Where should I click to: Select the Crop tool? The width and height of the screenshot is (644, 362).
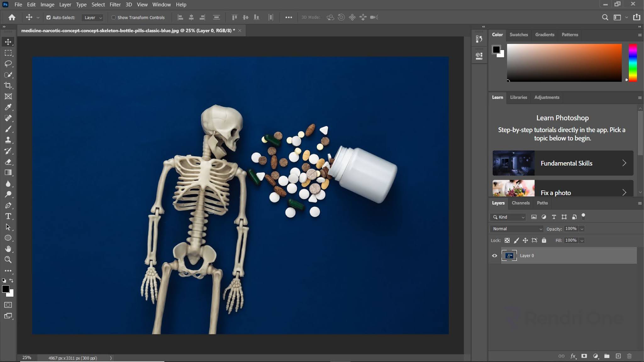coord(8,85)
